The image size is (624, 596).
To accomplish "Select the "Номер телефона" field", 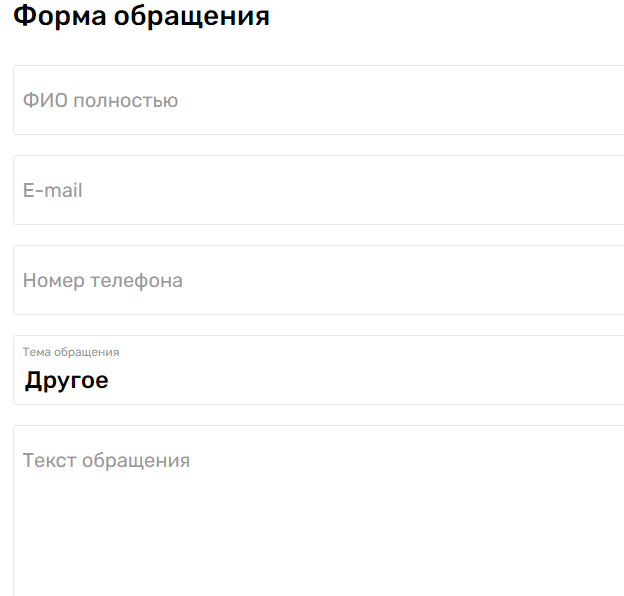I will [320, 280].
